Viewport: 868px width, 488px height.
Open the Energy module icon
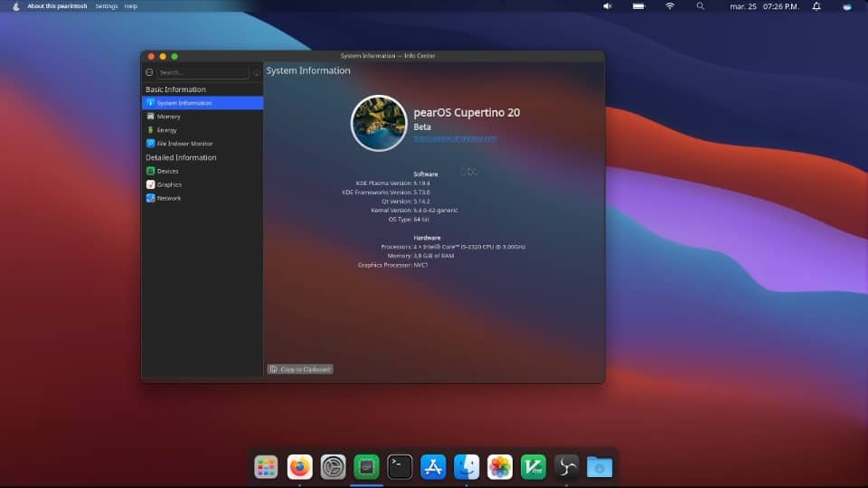point(150,130)
